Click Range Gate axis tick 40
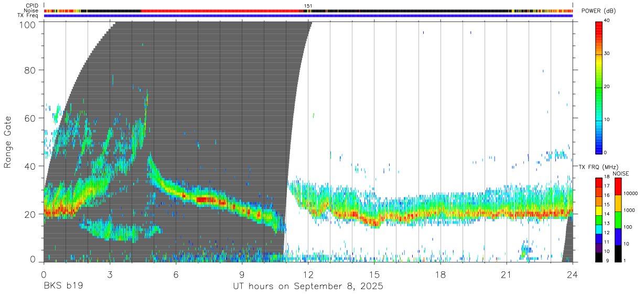This screenshot has width=644, height=297. coord(30,166)
